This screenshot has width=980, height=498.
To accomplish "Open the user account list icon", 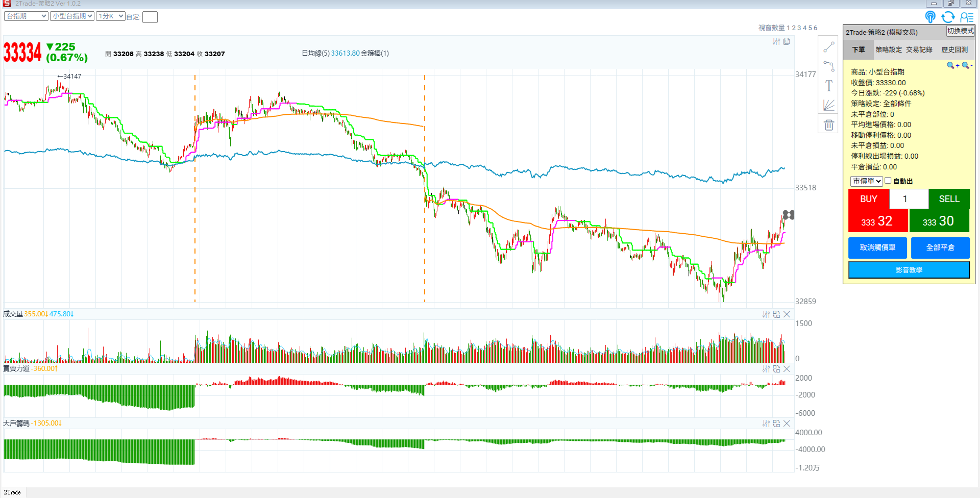I will tap(967, 17).
